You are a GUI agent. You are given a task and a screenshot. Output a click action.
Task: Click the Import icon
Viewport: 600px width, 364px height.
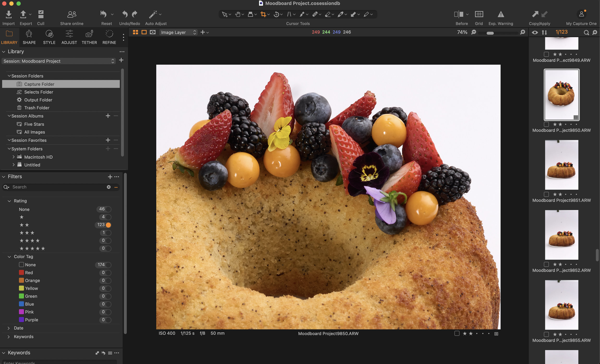pyautogui.click(x=9, y=14)
